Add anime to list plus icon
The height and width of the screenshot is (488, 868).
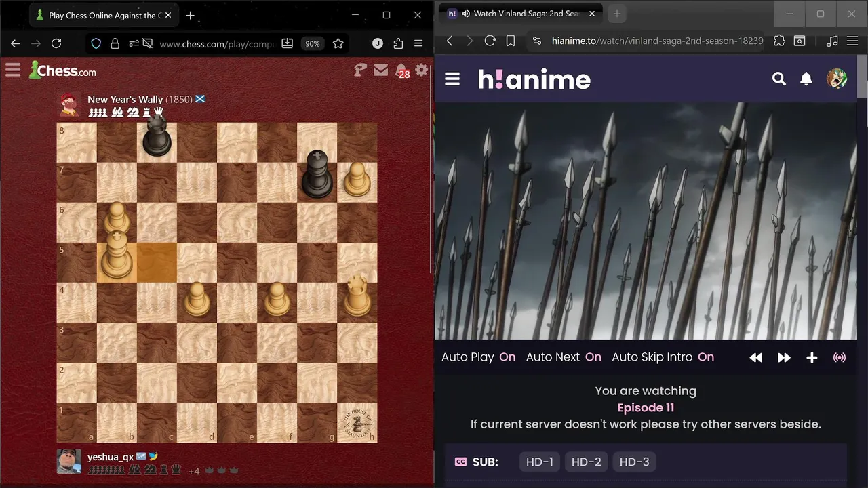pyautogui.click(x=812, y=358)
